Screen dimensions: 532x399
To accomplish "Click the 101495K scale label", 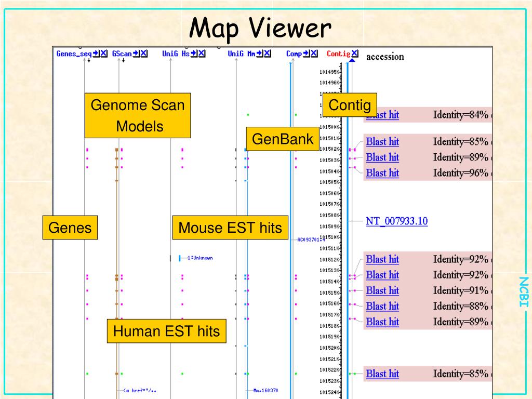I will pos(329,72).
